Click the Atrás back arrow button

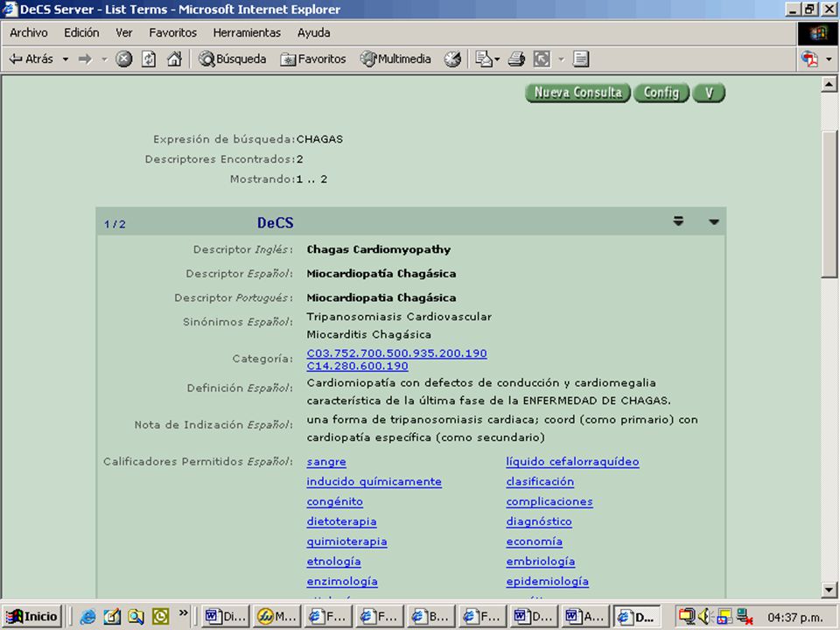coord(31,59)
